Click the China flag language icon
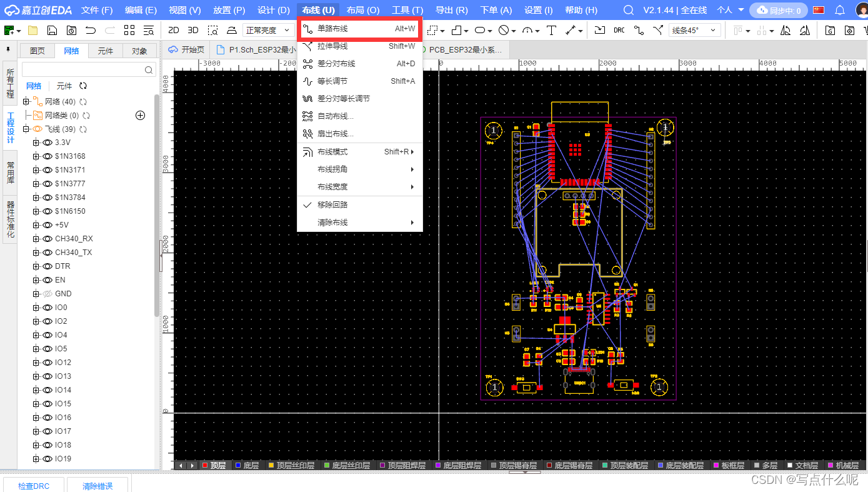Viewport: 868px width, 492px height. [x=819, y=10]
